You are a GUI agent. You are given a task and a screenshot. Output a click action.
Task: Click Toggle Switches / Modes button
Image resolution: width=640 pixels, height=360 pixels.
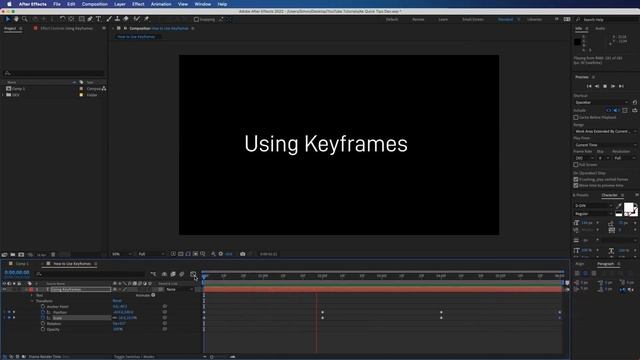coord(134,357)
